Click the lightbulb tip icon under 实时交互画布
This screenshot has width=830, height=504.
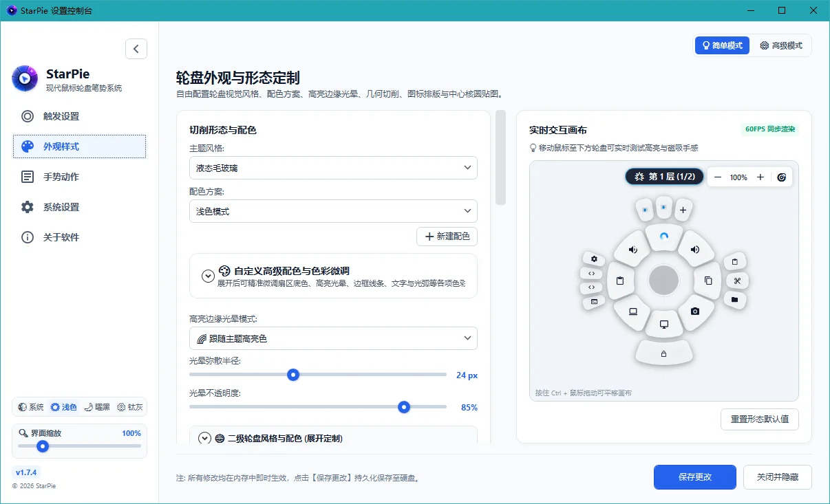pyautogui.click(x=533, y=148)
